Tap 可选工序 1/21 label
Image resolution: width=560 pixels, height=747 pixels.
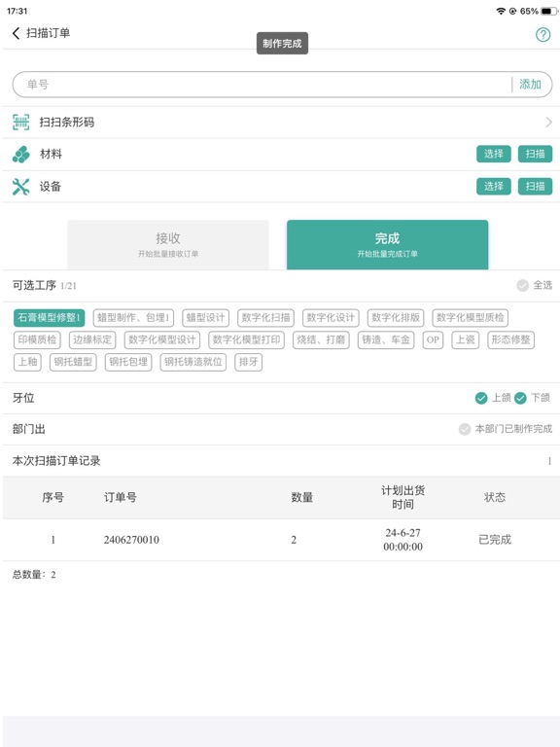coord(45,285)
